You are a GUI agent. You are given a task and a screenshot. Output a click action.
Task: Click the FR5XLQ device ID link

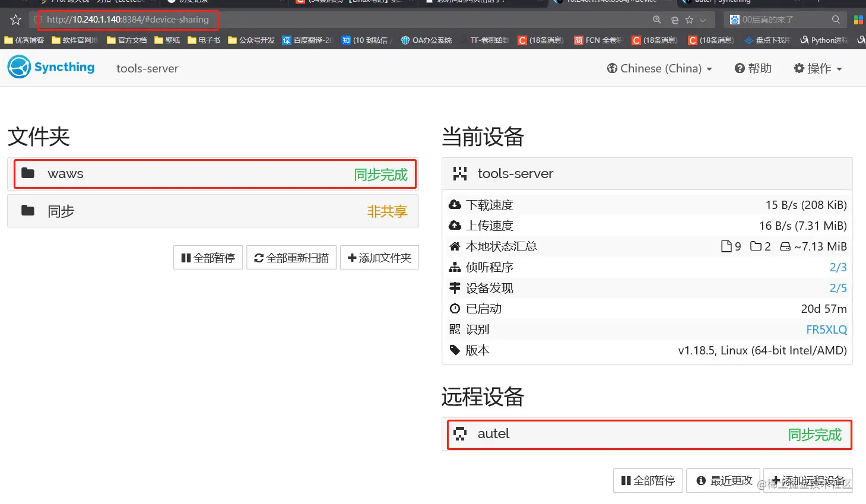(x=826, y=329)
